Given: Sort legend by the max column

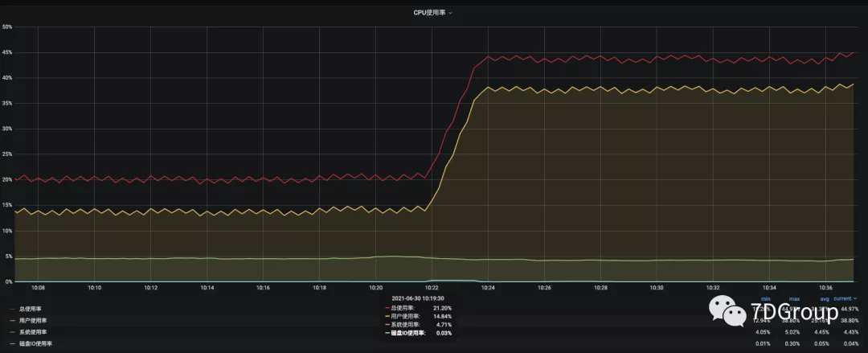Looking at the screenshot, I should 794,298.
